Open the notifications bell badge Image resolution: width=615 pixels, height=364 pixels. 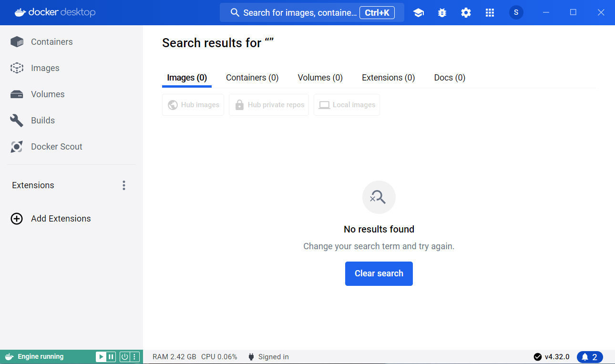pos(590,357)
